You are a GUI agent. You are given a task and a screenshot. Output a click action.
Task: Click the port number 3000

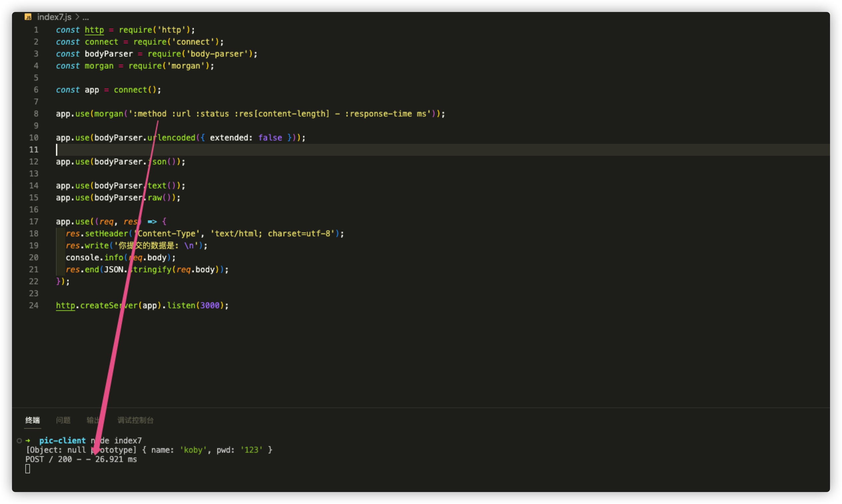tap(210, 305)
